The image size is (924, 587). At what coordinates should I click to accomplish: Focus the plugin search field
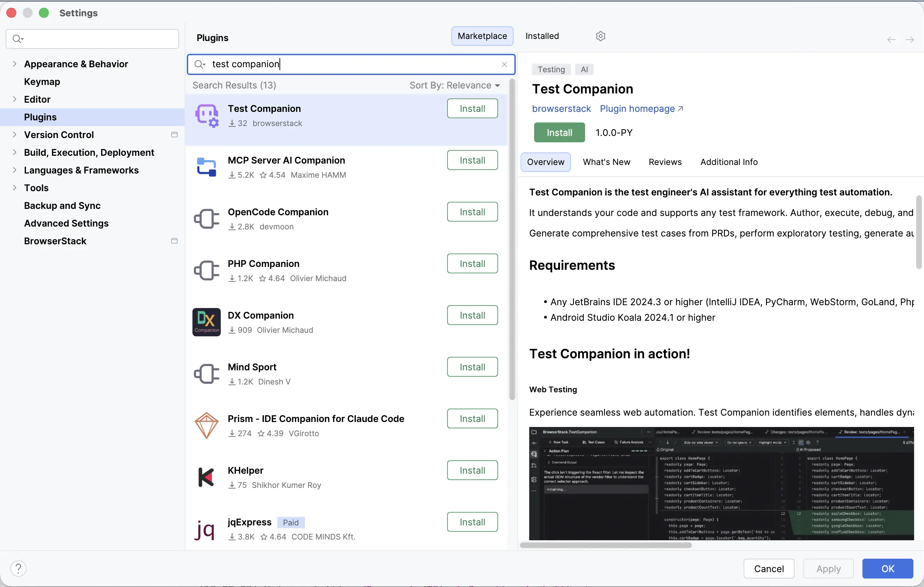tap(351, 64)
